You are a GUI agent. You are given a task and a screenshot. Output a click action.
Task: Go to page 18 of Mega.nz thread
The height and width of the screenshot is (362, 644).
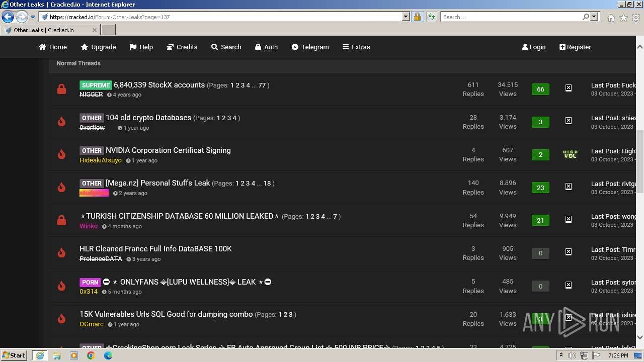point(267,184)
